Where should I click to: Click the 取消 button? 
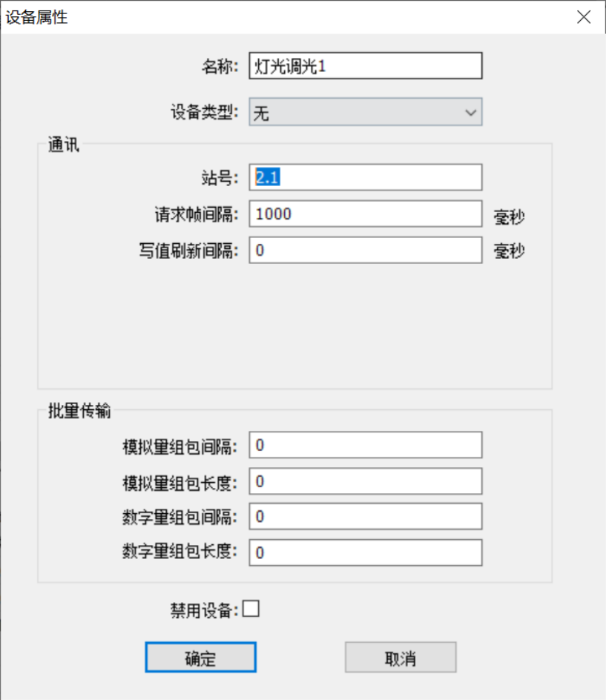coord(401,657)
